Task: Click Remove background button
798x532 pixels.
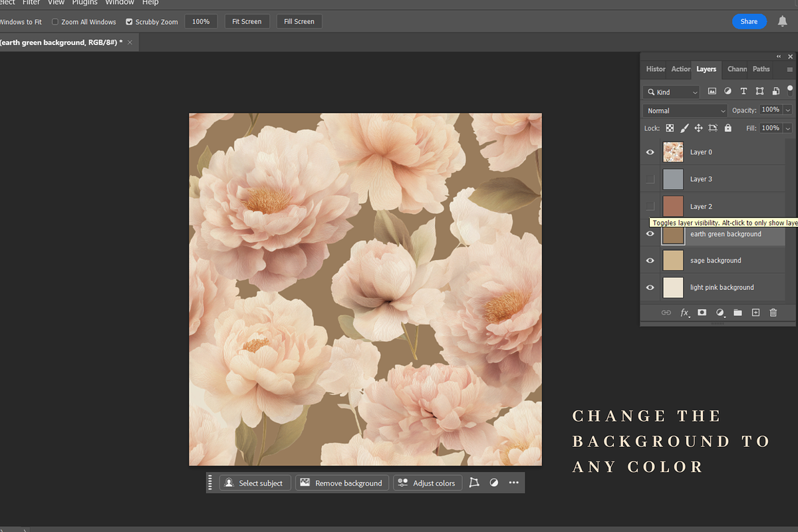Action: pyautogui.click(x=342, y=483)
